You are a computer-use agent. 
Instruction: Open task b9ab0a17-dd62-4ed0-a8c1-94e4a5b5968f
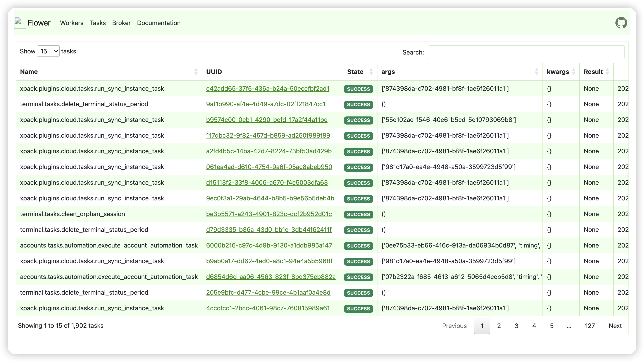coord(269,261)
